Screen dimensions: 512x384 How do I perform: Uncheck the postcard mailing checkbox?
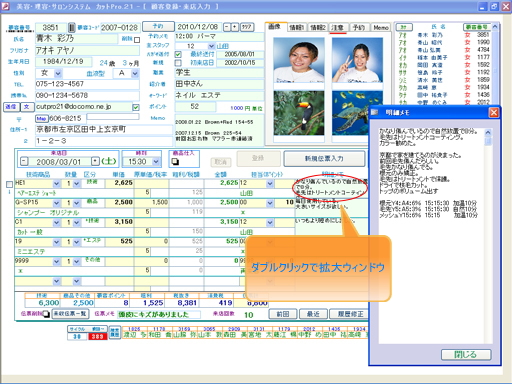coord(178,54)
